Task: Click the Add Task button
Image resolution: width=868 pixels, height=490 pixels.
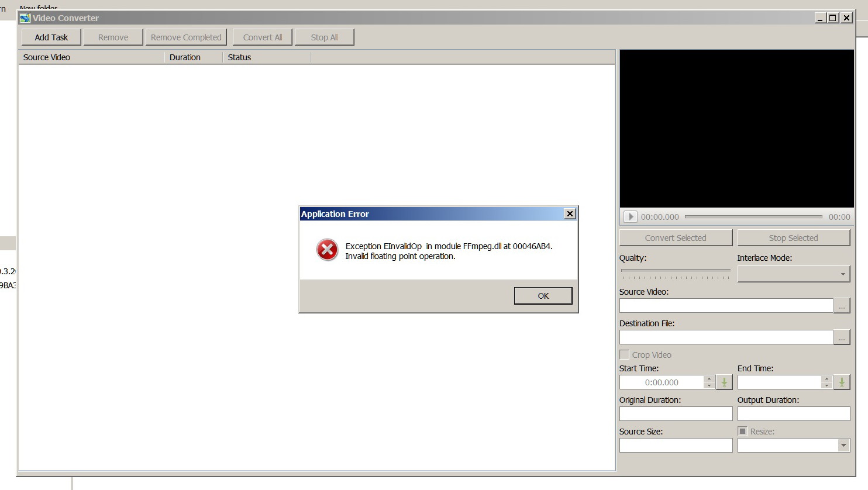Action: click(x=51, y=37)
